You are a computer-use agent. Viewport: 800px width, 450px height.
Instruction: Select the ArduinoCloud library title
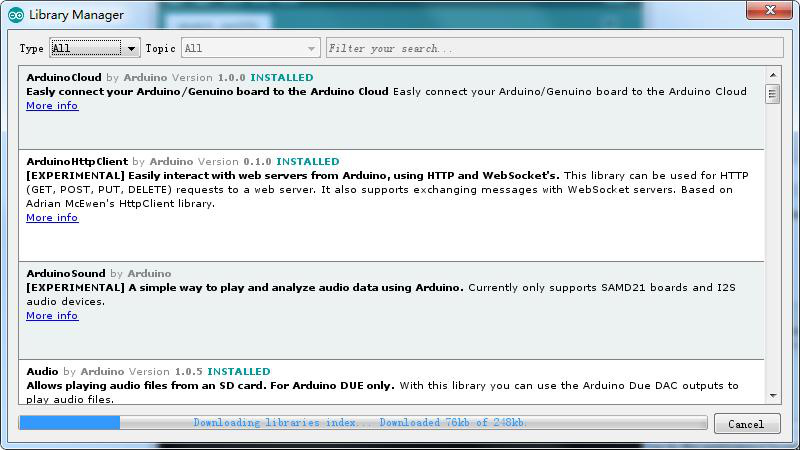[x=64, y=78]
